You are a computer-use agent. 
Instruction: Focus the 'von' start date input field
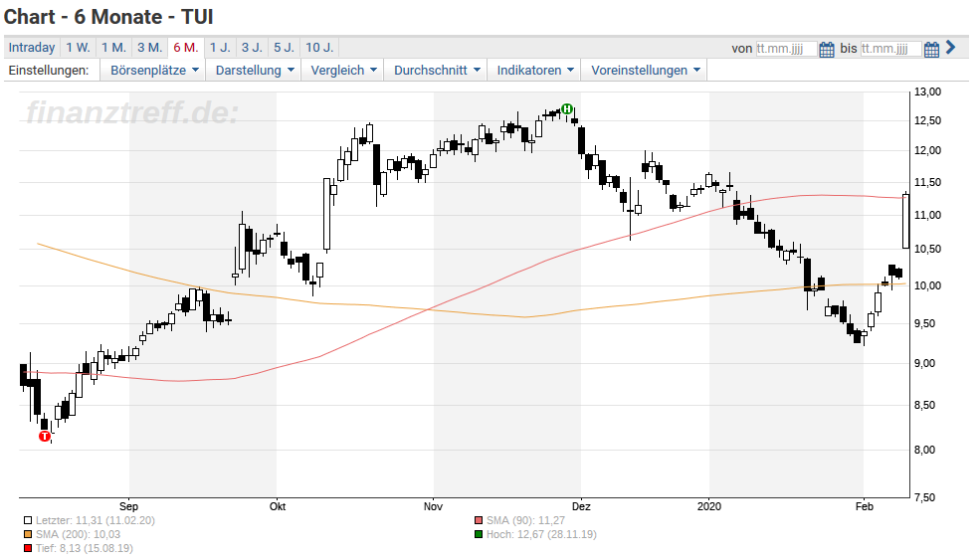(786, 49)
